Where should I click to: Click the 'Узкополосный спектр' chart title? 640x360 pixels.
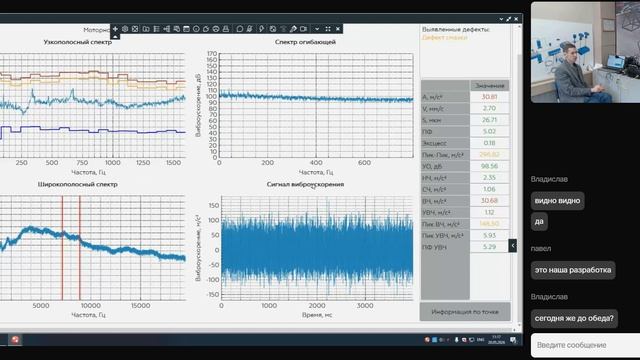click(78, 42)
